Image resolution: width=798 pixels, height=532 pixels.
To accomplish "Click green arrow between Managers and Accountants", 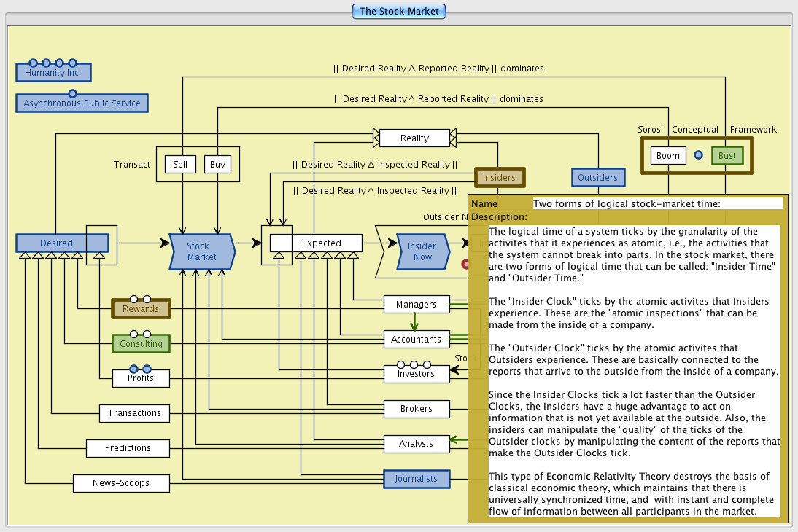I will (414, 321).
